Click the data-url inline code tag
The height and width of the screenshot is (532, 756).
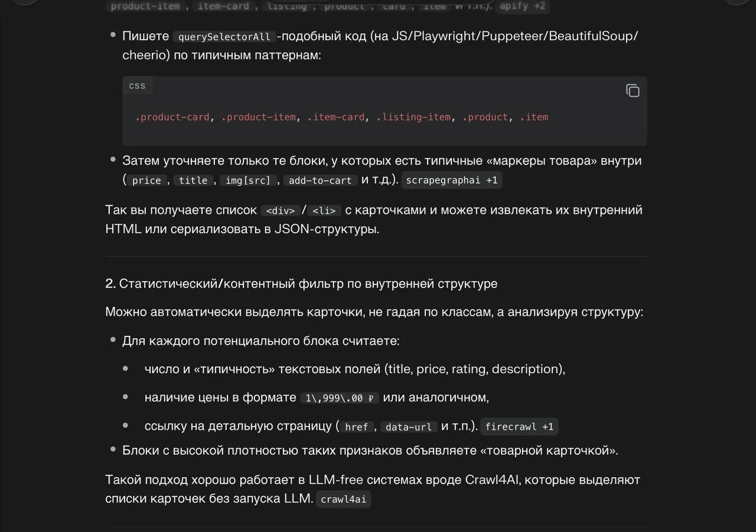pos(409,427)
